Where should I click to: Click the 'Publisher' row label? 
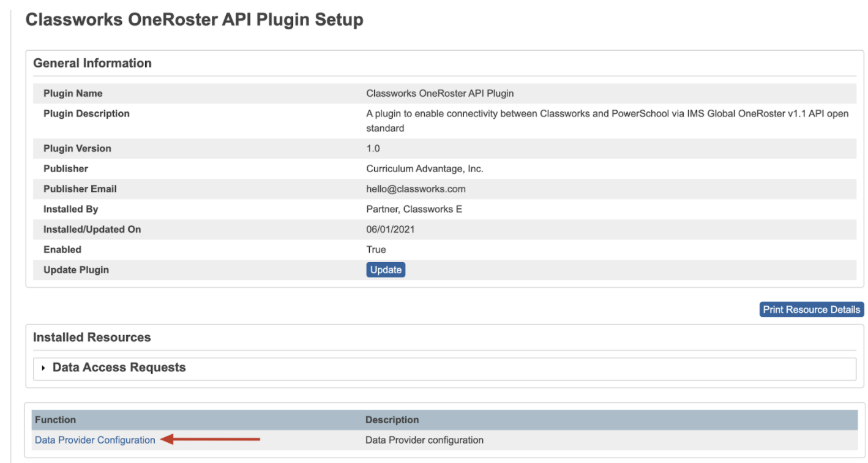tap(65, 168)
